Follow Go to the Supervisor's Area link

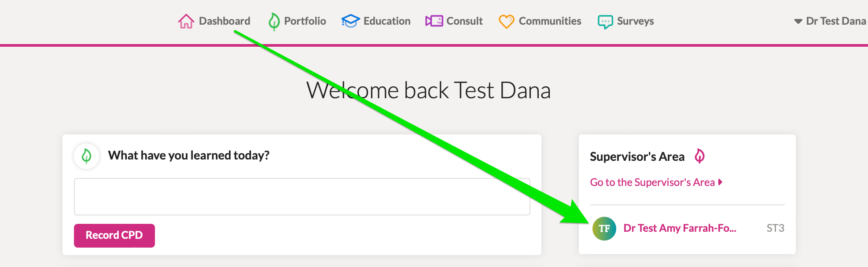point(652,182)
